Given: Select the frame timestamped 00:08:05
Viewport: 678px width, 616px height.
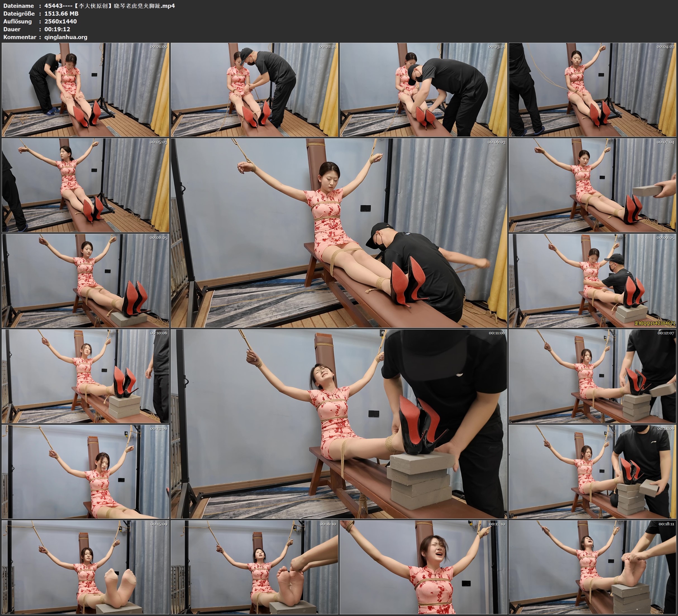Looking at the screenshot, I should (x=85, y=281).
